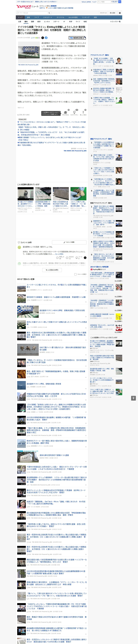Click the Yahoo! JAPAN ニュース logo

[27, 7]
